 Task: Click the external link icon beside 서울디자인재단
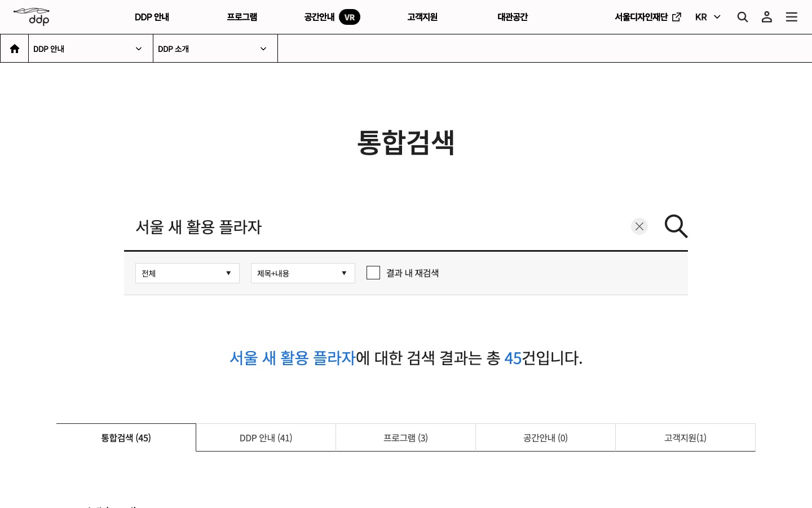(677, 17)
